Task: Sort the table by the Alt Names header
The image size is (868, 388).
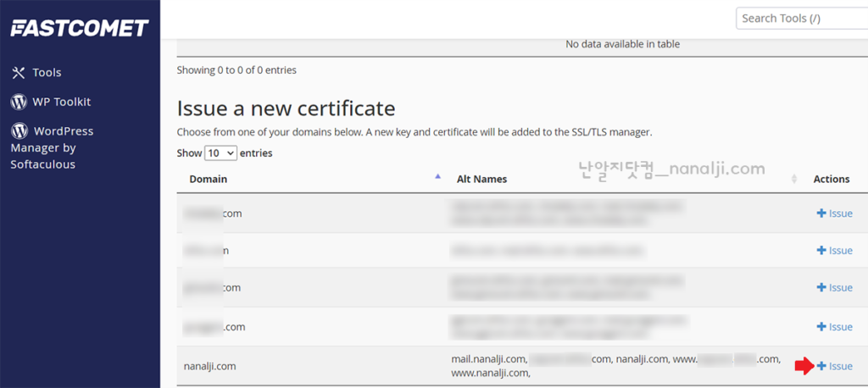Action: coord(481,179)
